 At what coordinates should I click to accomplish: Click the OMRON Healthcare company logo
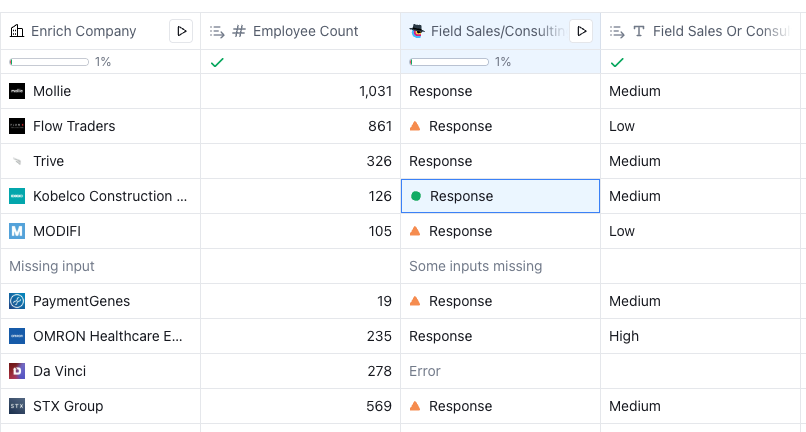tap(17, 336)
